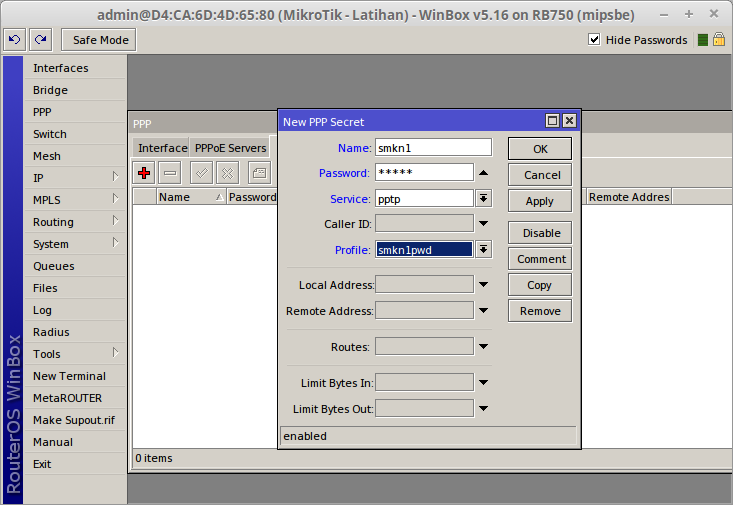Image resolution: width=733 pixels, height=505 pixels.
Task: Click the Service field showing pptp
Action: coord(424,198)
